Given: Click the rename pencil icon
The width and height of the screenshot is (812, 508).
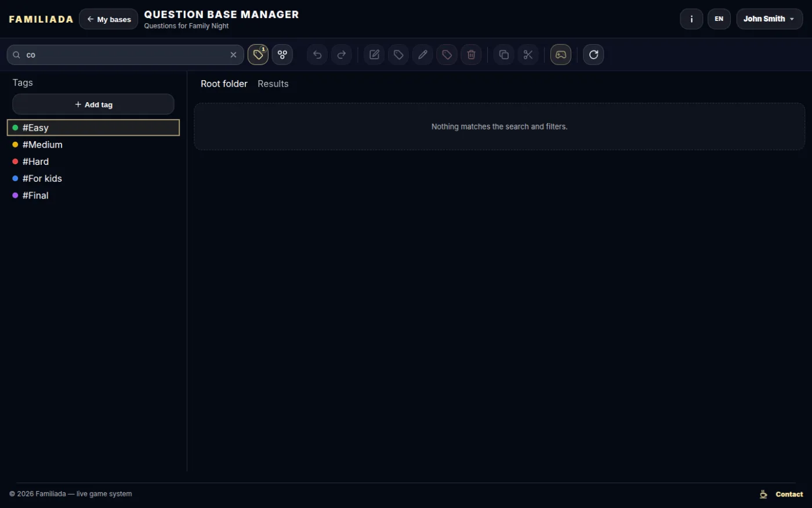Looking at the screenshot, I should 423,55.
